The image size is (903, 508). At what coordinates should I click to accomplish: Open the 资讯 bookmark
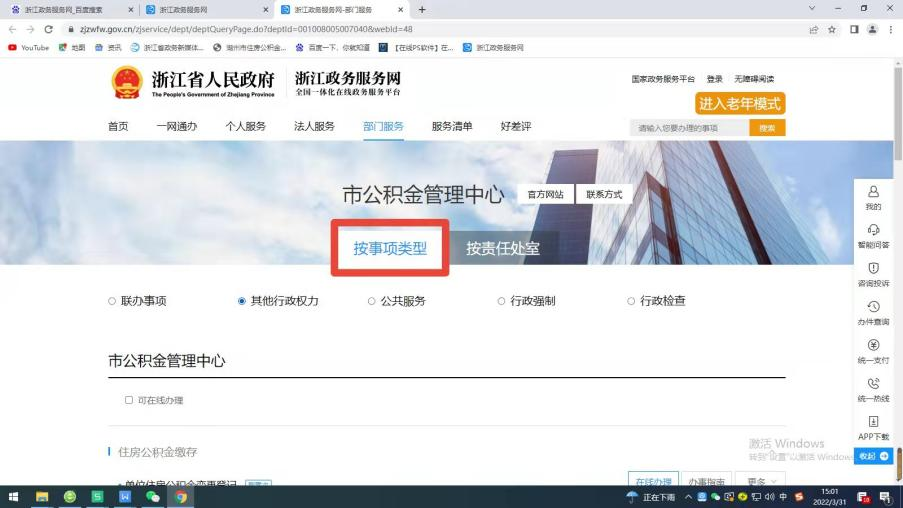[108, 48]
